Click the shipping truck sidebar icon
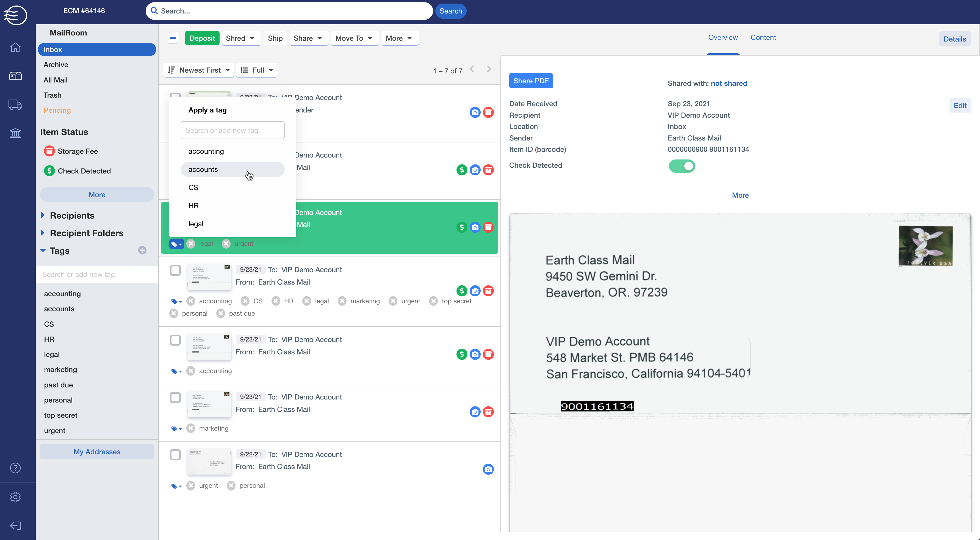The width and height of the screenshot is (980, 540). (15, 105)
